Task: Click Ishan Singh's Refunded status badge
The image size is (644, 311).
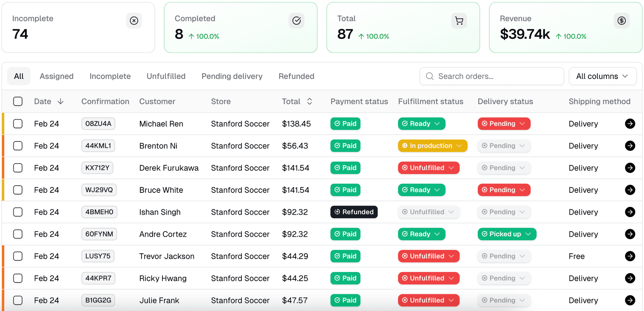Action: [354, 212]
